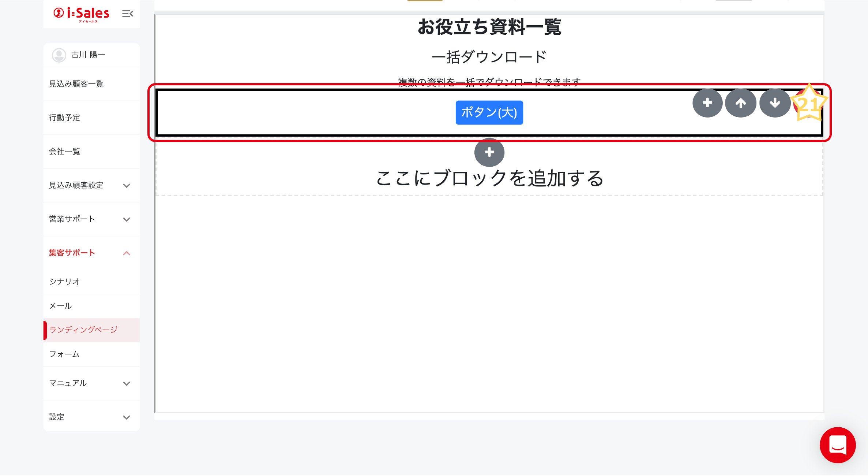
Task: Open 見込み顧客一覧 in the sidebar
Action: click(76, 84)
